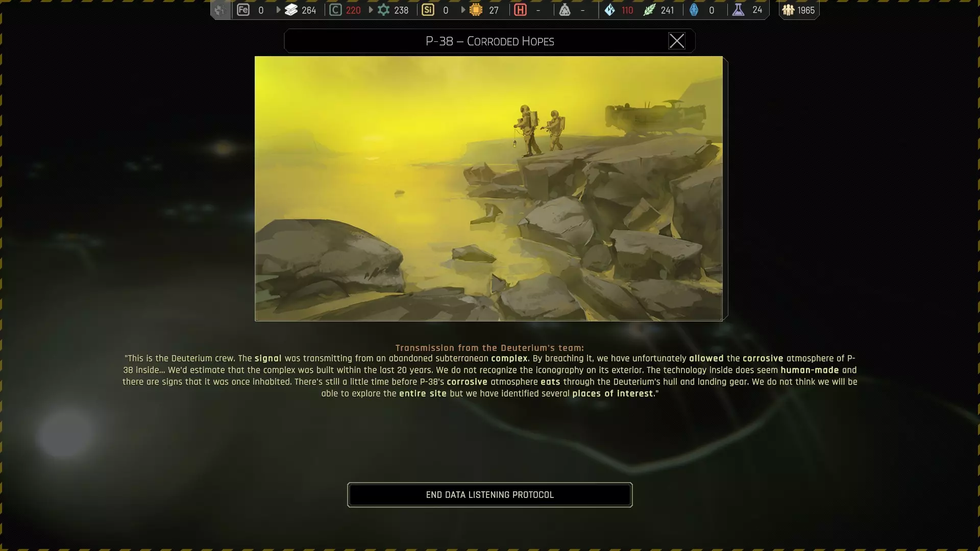Click the blue cryopod figure icon
The image size is (980, 551).
tap(694, 10)
